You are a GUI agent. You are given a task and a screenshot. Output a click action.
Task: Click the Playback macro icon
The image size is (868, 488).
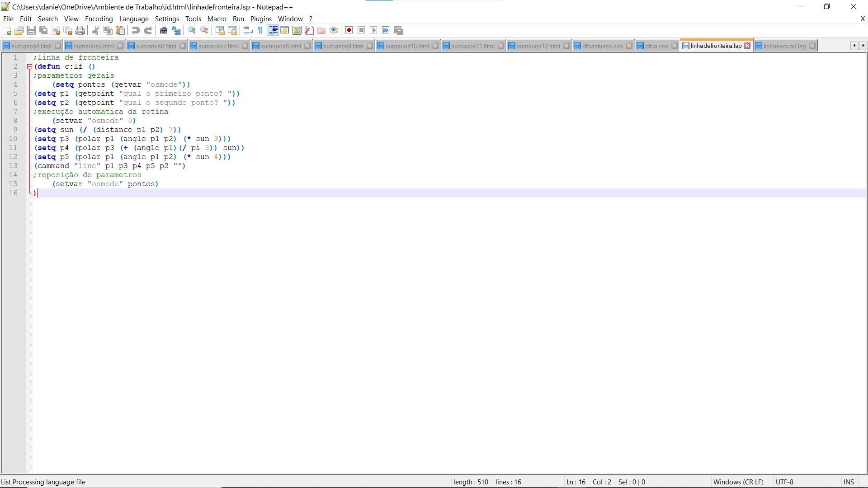click(x=373, y=30)
